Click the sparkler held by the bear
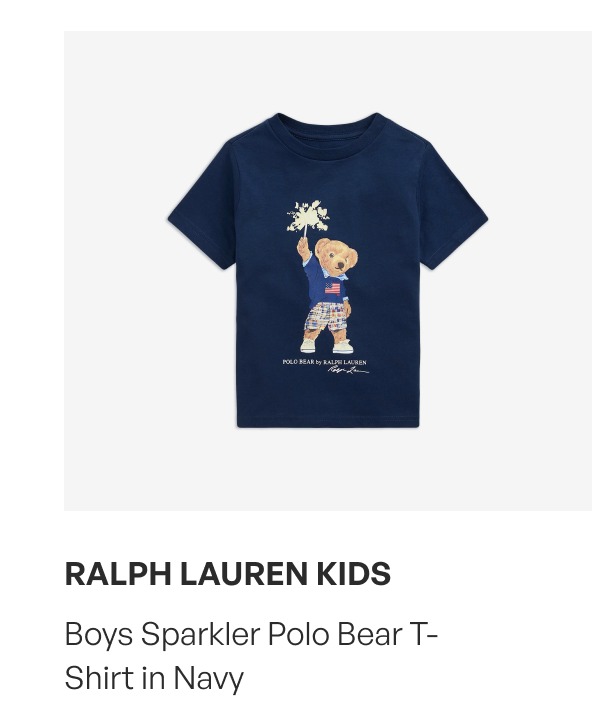600x715 pixels. pyautogui.click(x=308, y=218)
